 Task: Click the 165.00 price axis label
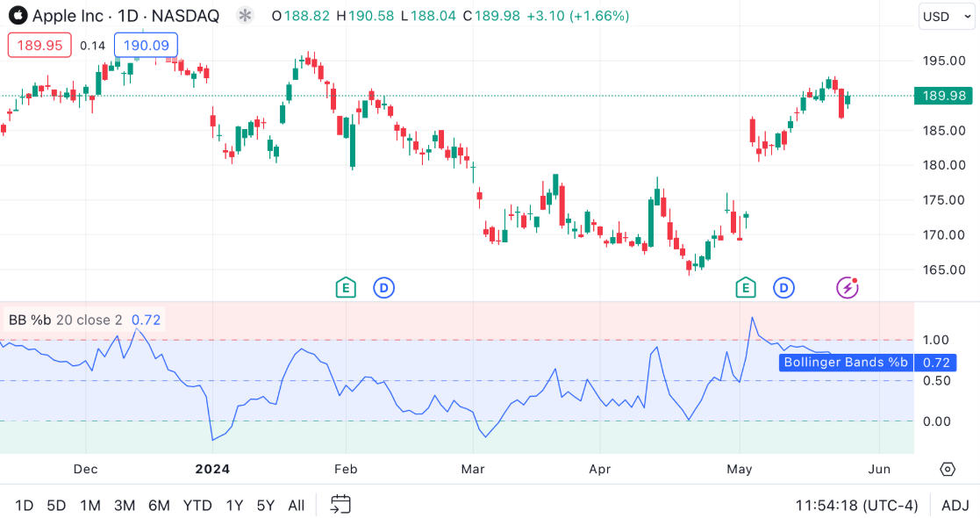pos(944,270)
